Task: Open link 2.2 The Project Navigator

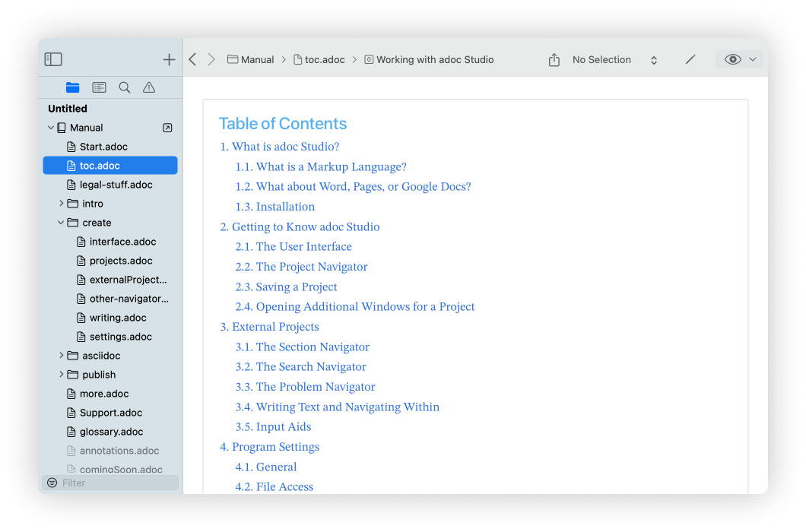Action: (x=301, y=267)
